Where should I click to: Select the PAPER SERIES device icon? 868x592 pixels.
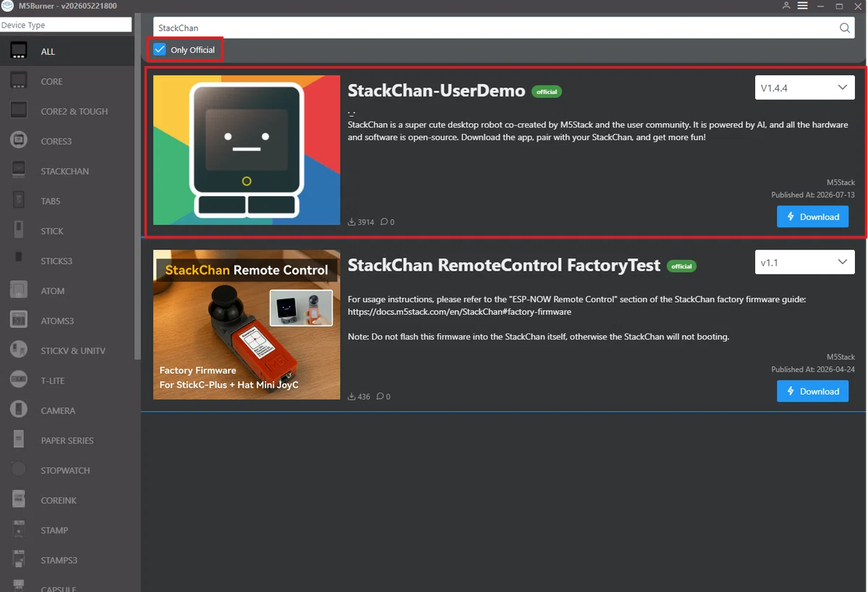coord(19,440)
